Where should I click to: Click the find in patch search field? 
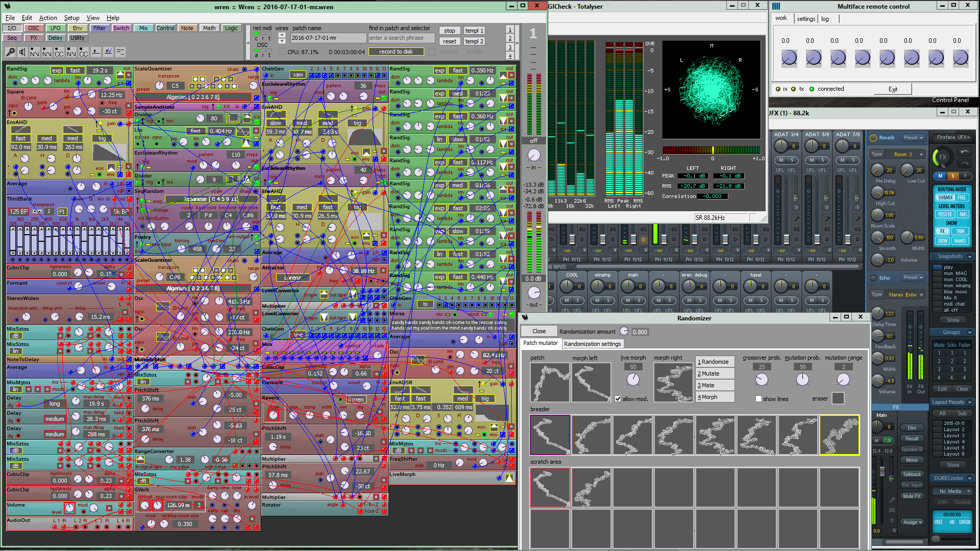tap(401, 38)
